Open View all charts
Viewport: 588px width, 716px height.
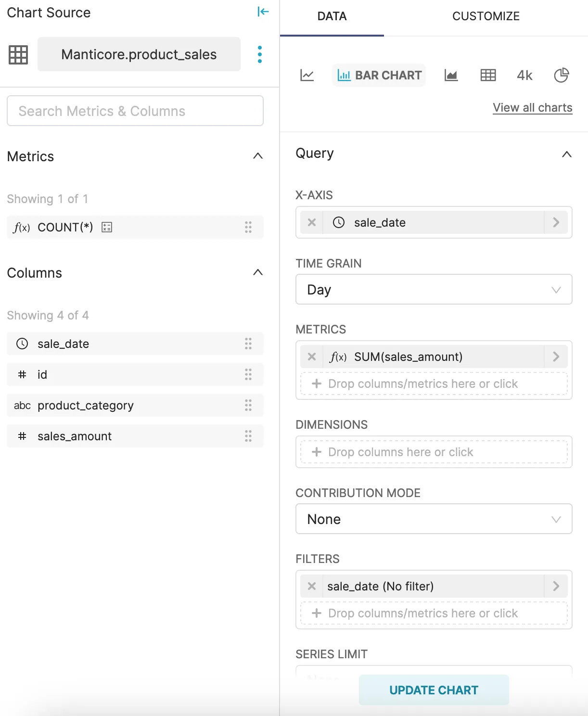pyautogui.click(x=532, y=107)
